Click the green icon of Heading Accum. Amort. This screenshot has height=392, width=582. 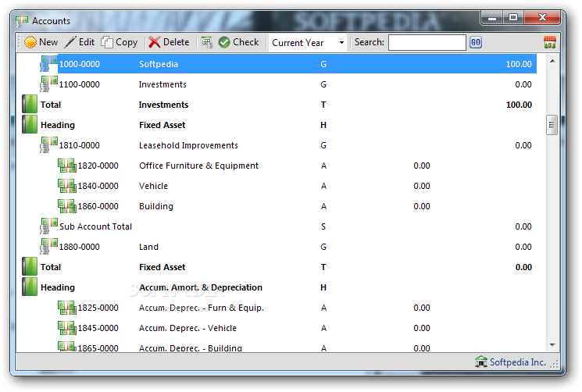coord(30,287)
